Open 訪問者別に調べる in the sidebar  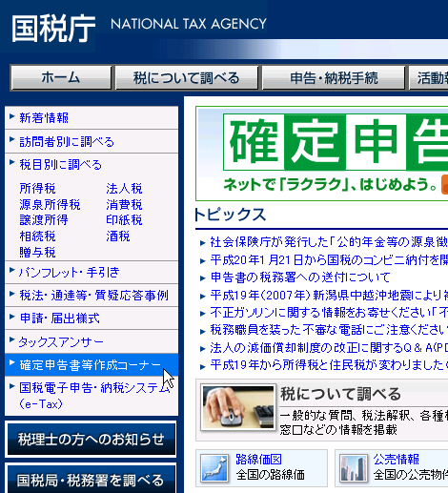pyautogui.click(x=67, y=141)
